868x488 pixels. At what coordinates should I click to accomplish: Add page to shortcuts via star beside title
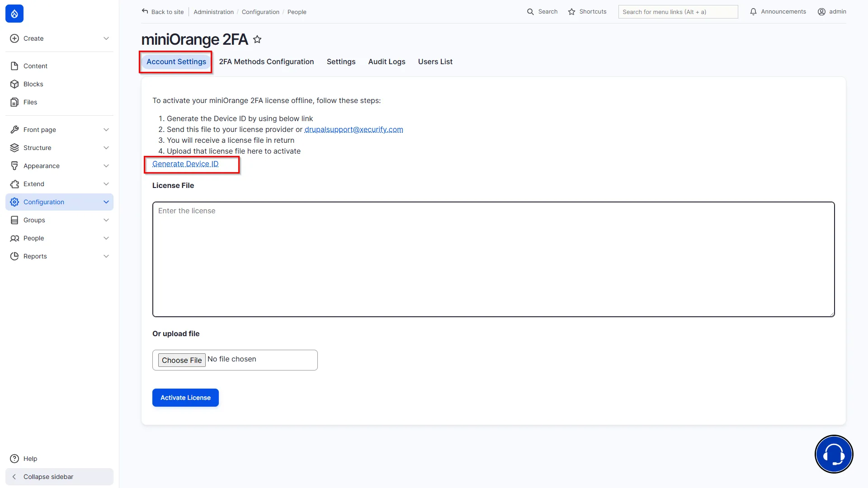pos(257,39)
